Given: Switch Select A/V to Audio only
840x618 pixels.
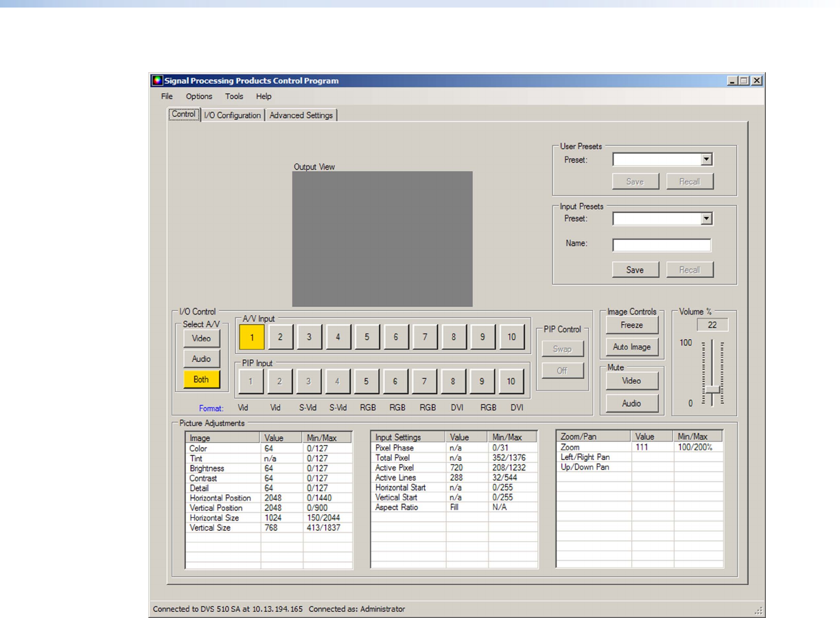Looking at the screenshot, I should 201,359.
